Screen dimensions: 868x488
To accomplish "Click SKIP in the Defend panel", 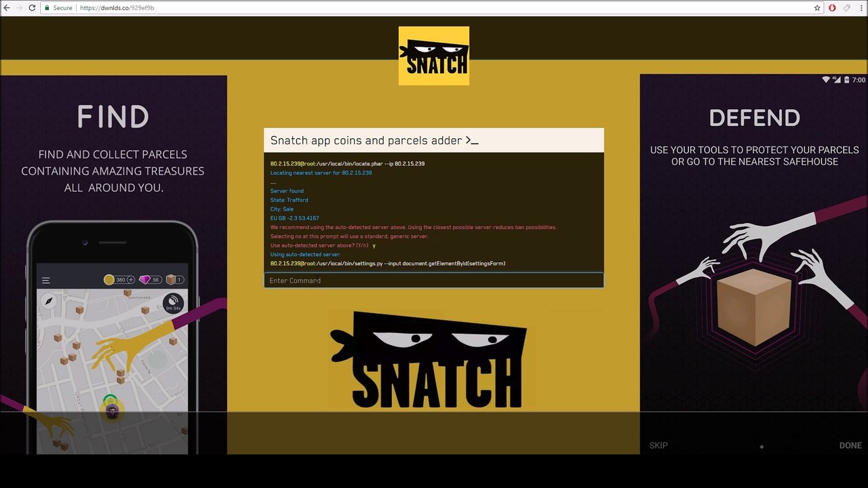I will click(x=658, y=445).
